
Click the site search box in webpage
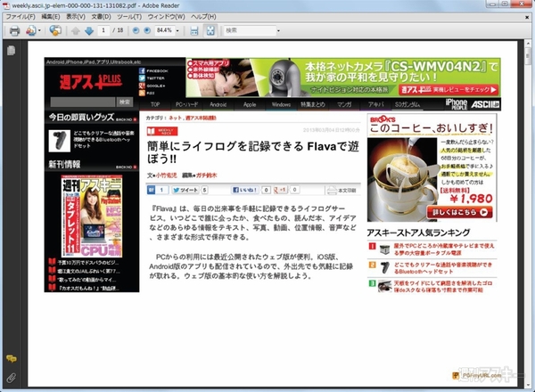coord(83,102)
